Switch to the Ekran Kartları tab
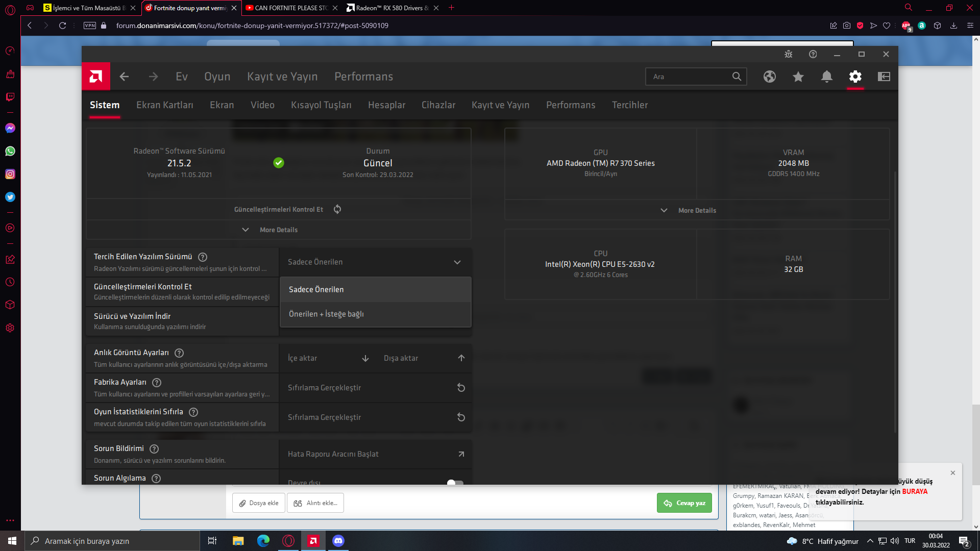 click(164, 105)
